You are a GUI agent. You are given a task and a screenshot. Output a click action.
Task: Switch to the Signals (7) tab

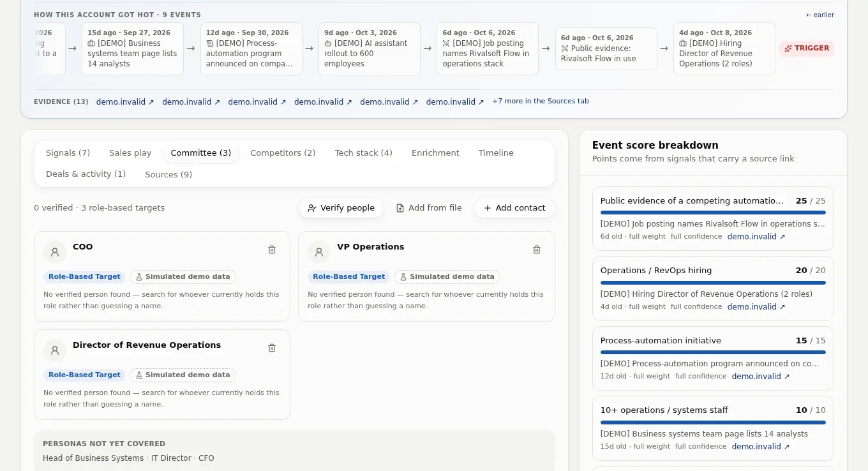click(68, 153)
